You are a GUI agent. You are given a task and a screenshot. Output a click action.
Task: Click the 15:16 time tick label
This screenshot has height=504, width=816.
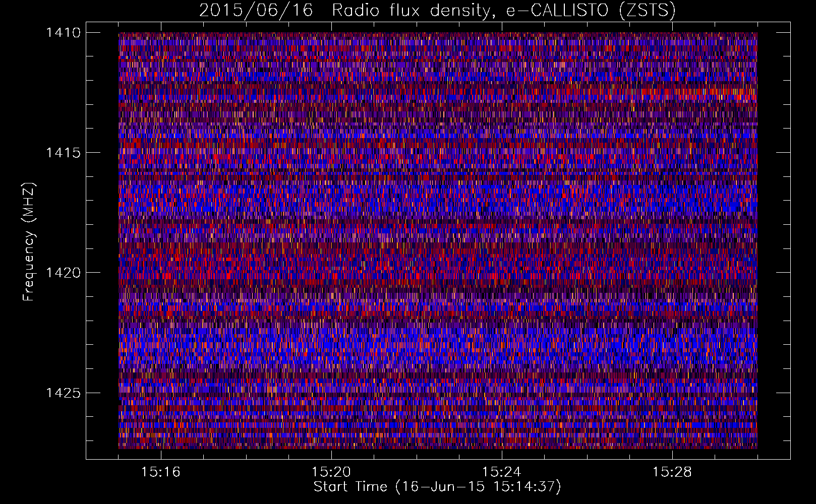(x=161, y=472)
